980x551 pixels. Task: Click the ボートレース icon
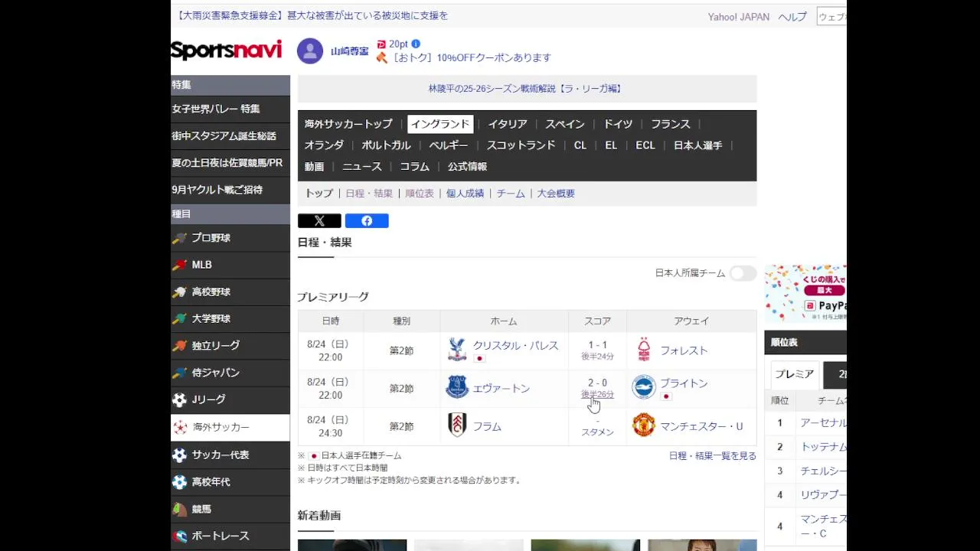pyautogui.click(x=179, y=536)
